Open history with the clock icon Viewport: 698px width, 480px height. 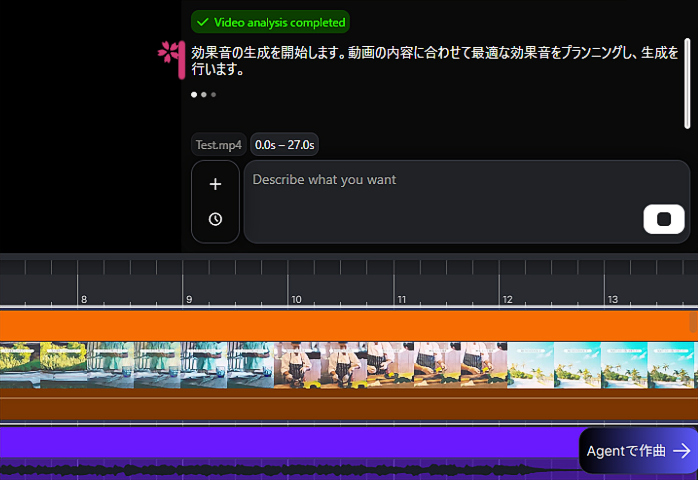pyautogui.click(x=215, y=219)
